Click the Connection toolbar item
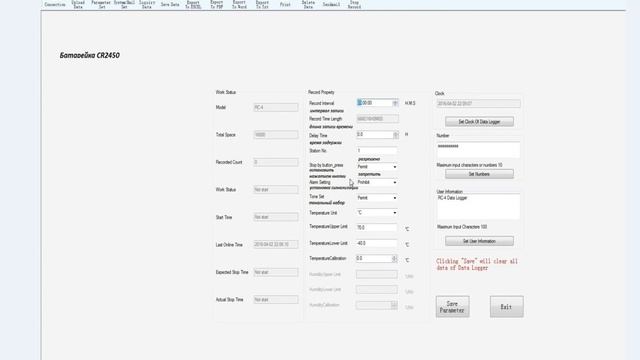This screenshot has width=640, height=360. click(55, 4)
